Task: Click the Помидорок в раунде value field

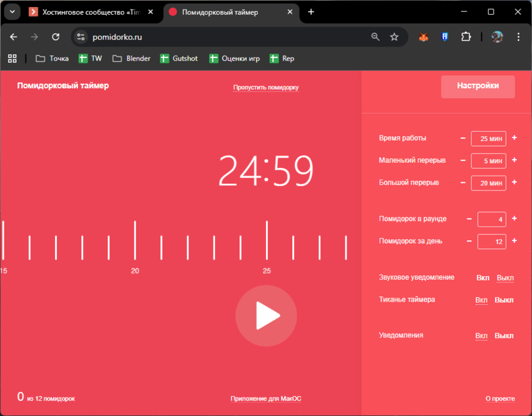Action: pyautogui.click(x=492, y=219)
